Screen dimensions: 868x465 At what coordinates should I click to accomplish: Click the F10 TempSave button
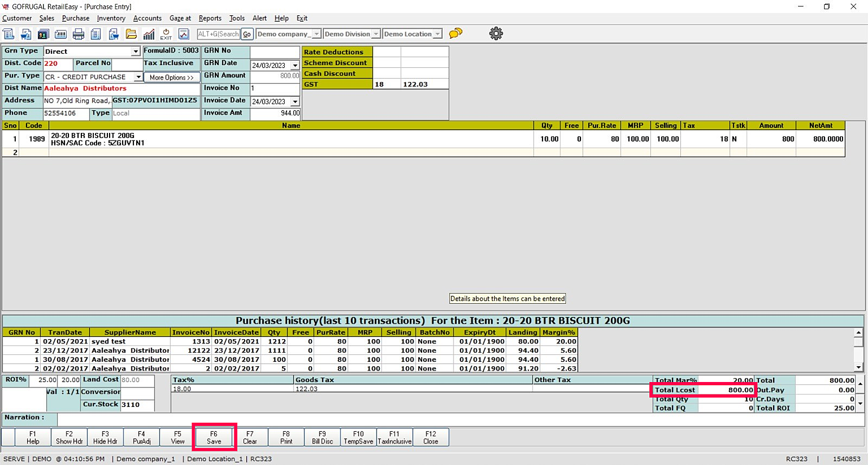(x=358, y=437)
